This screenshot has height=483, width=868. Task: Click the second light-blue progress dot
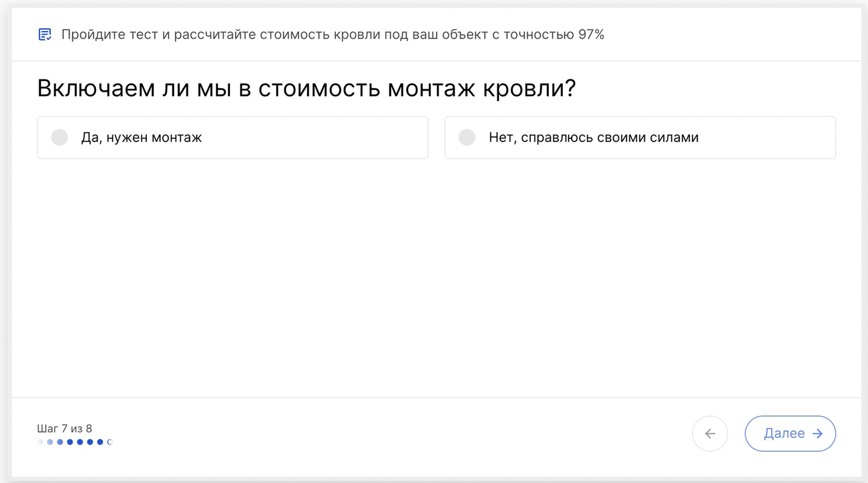50,442
